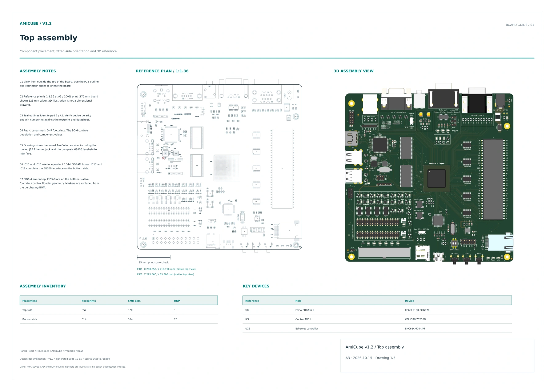Click the "REFERENCE PLAN / 1:1.36" heading
The height and width of the screenshot is (392, 554).
[162, 71]
